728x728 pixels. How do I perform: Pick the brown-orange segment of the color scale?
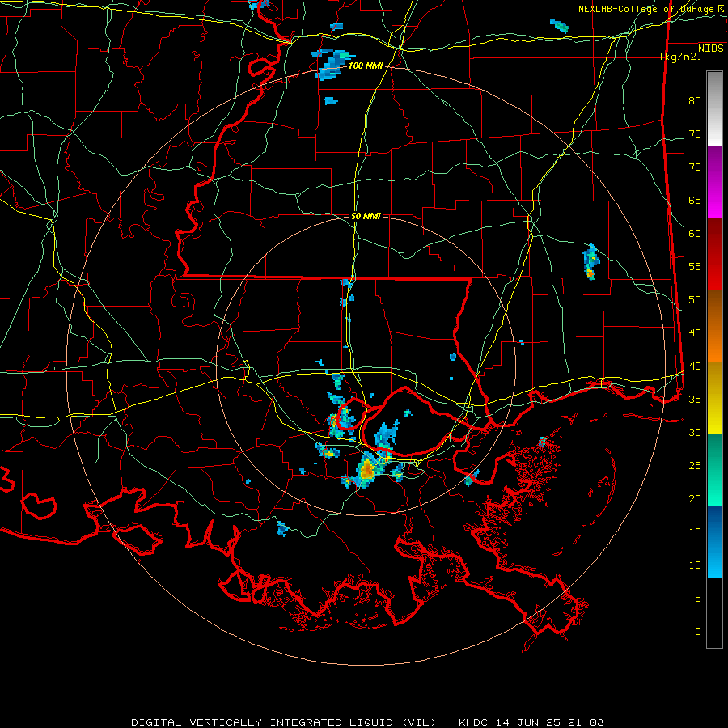click(714, 327)
